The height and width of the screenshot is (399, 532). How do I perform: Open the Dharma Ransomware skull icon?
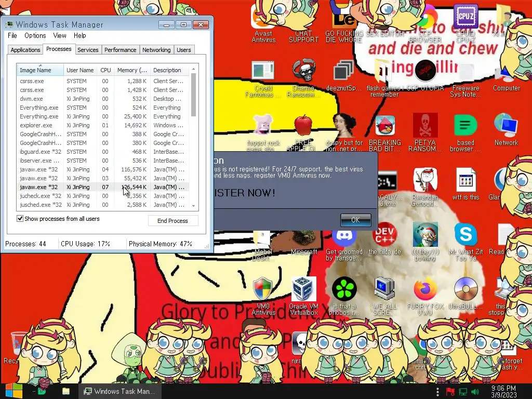[x=303, y=78]
